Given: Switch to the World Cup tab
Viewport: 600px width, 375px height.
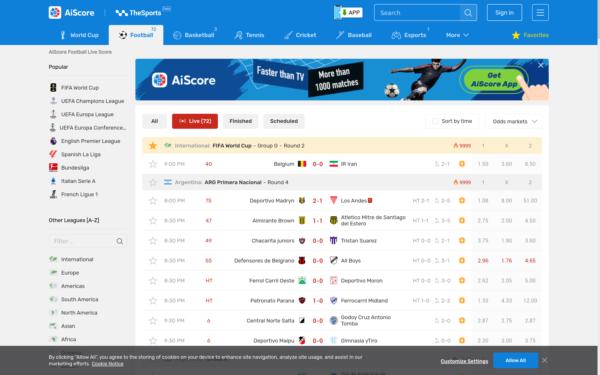Looking at the screenshot, I should coord(80,35).
